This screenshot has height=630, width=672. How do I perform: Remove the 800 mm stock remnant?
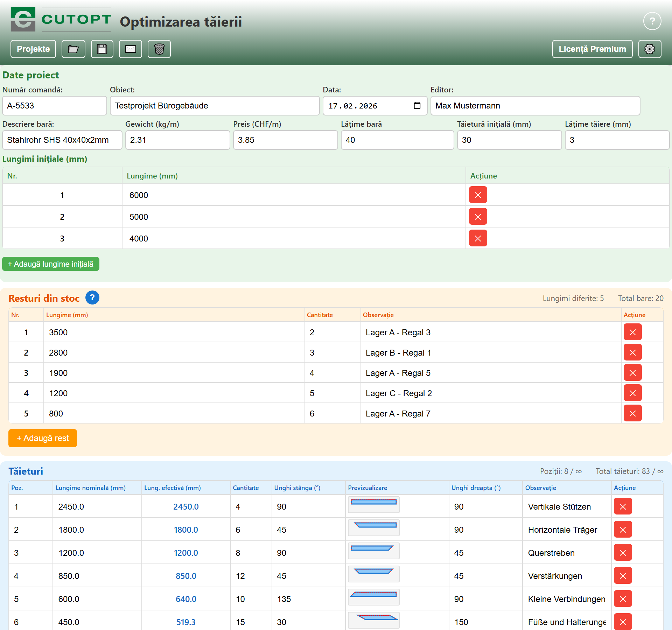pos(633,413)
